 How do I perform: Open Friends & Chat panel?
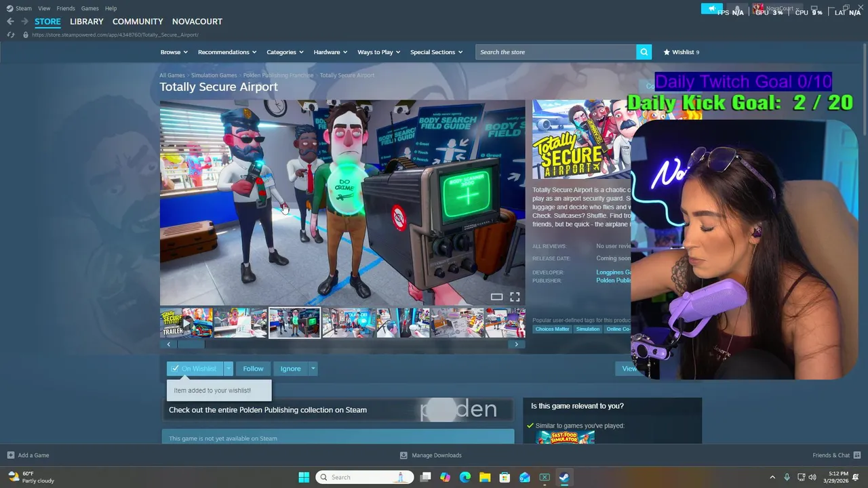836,455
